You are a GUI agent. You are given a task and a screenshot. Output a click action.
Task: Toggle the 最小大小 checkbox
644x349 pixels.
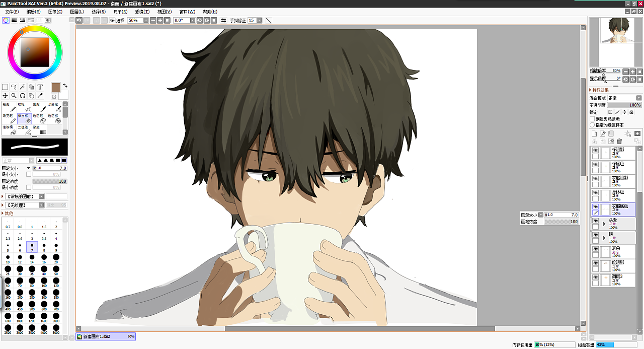pos(28,174)
